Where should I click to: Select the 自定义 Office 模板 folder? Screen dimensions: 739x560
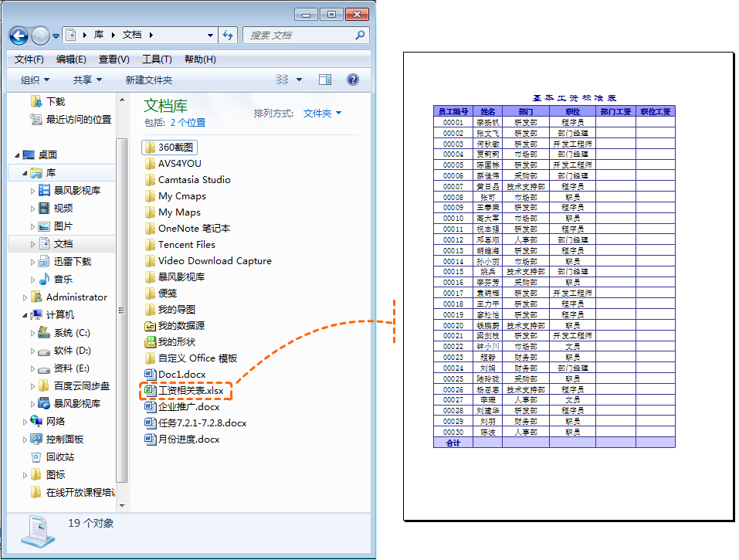point(191,358)
